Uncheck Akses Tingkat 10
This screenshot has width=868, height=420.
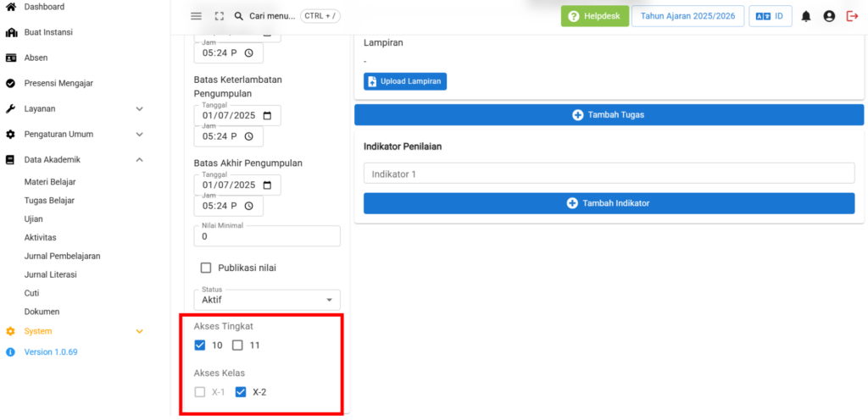[x=200, y=345]
